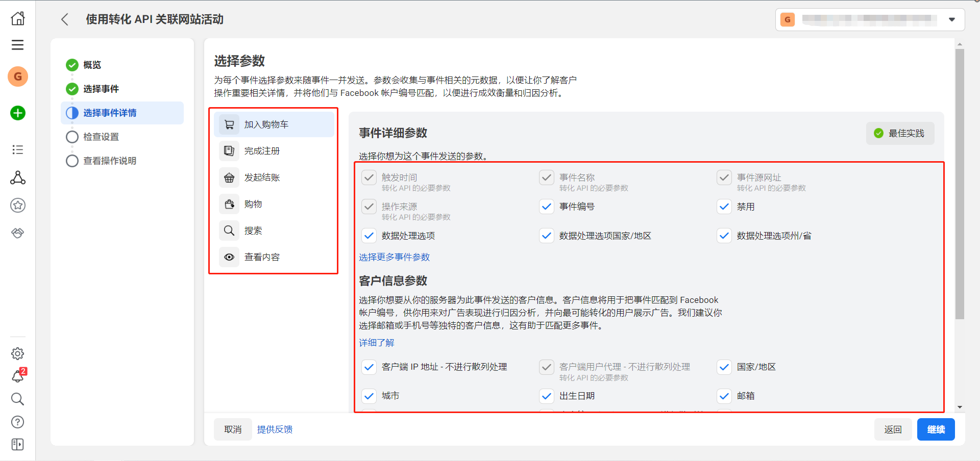Viewport: 980px width, 461px height.
Task: Open the data sources triangle icon
Action: pyautogui.click(x=18, y=177)
